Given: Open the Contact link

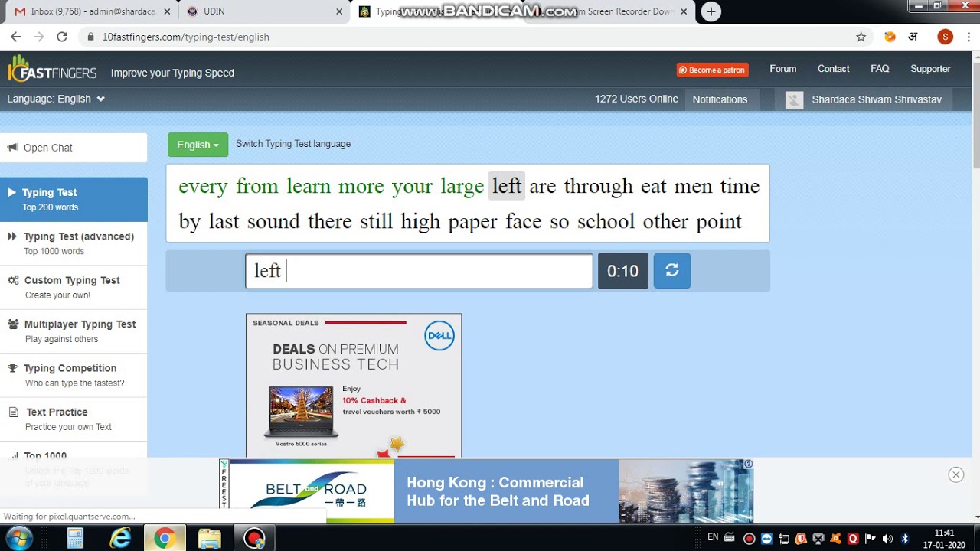Looking at the screenshot, I should tap(833, 69).
